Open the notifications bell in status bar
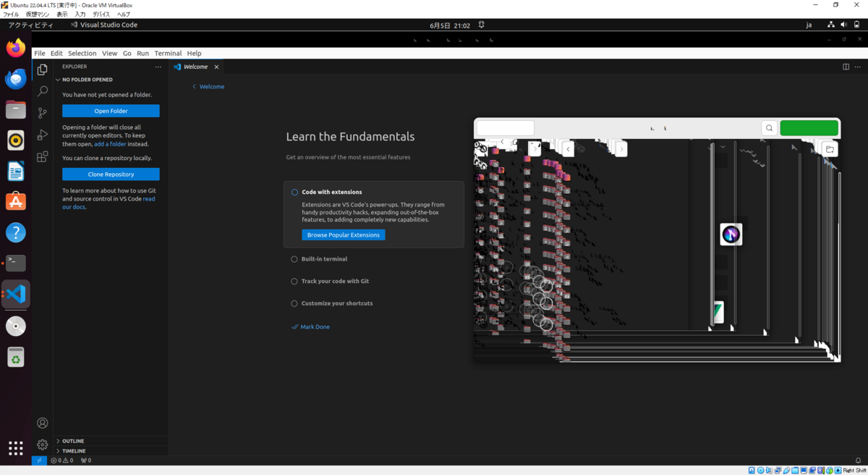The width and height of the screenshot is (868, 475). 858,461
